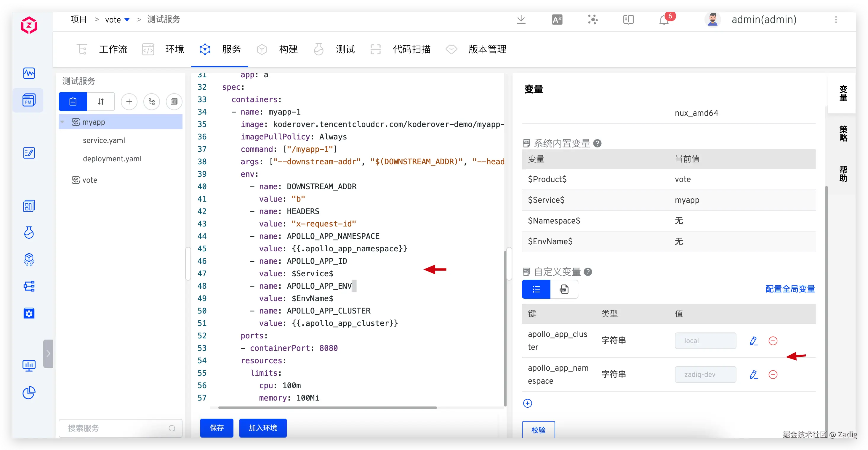Edit the apollo_app_cluster variable pencil icon
The height and width of the screenshot is (450, 868).
754,341
